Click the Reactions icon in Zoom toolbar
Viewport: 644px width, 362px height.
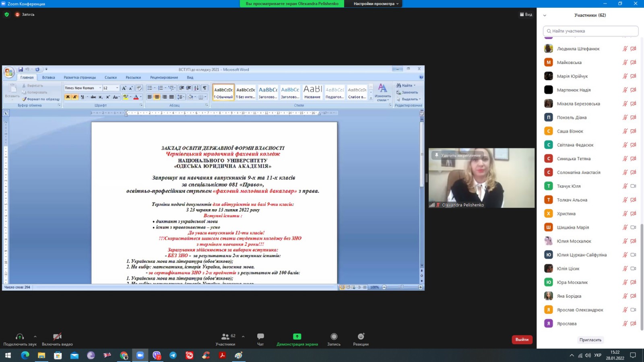tap(361, 339)
